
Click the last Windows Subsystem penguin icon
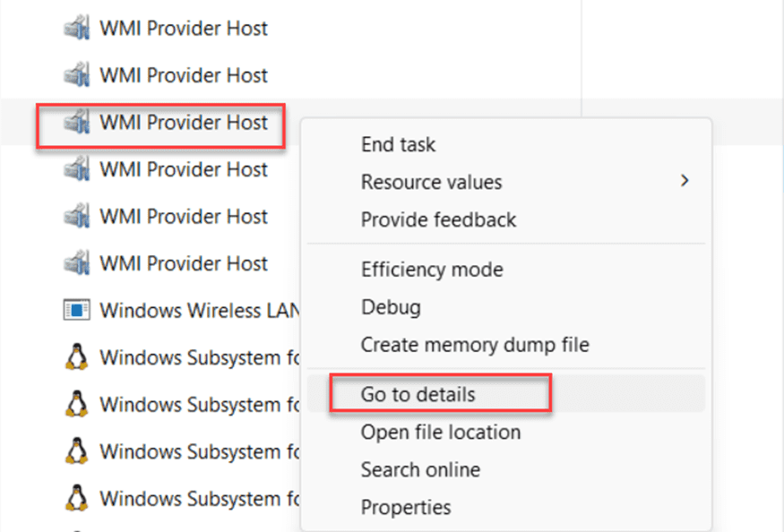78,499
